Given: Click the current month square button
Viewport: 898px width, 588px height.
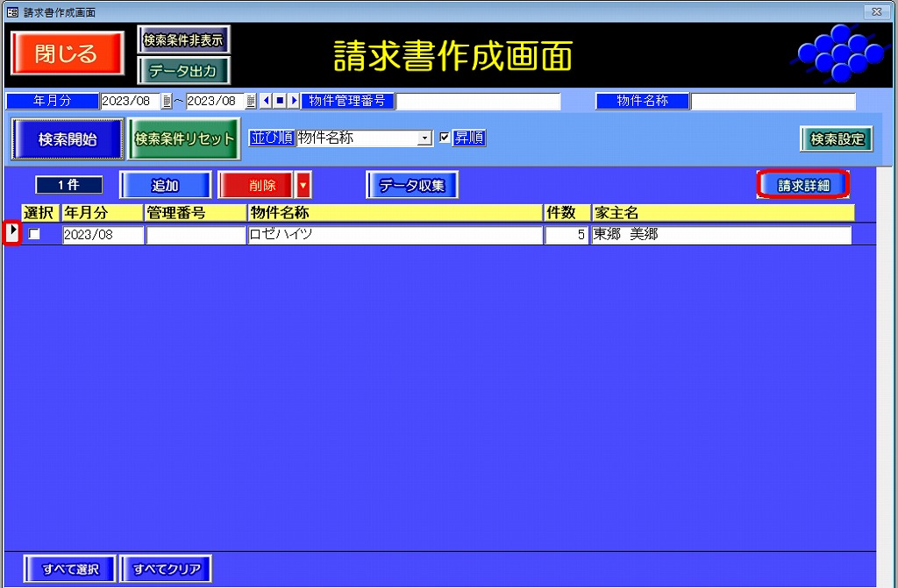Looking at the screenshot, I should pyautogui.click(x=280, y=102).
